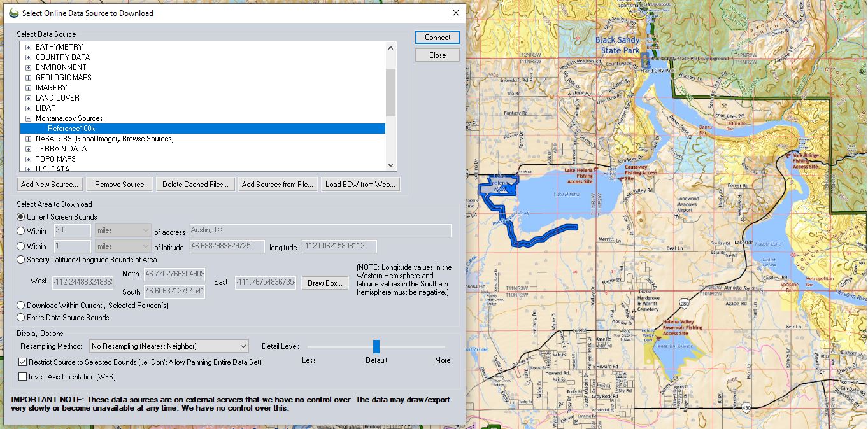Image resolution: width=868 pixels, height=429 pixels.
Task: Open latitude distance units dropdown
Action: [x=123, y=246]
